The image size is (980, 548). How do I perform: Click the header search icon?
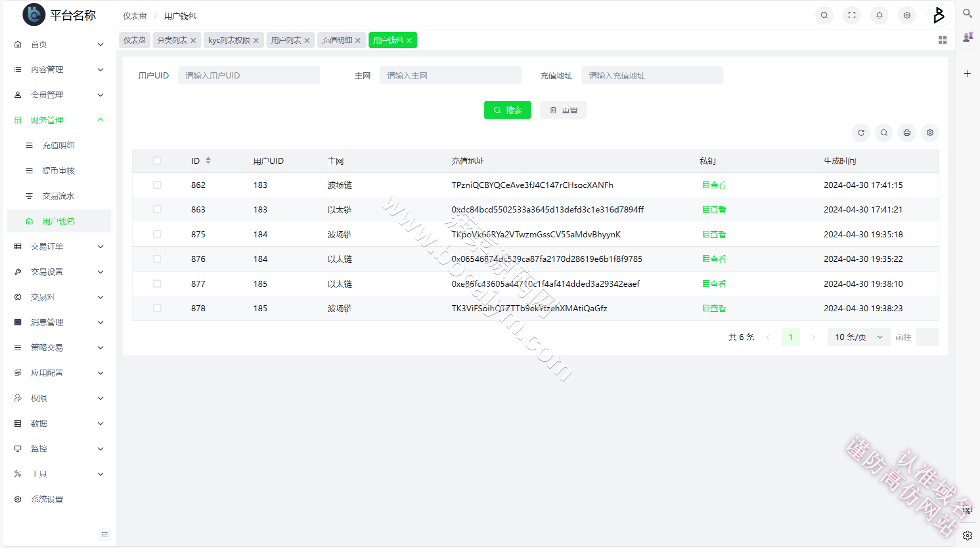coord(824,15)
